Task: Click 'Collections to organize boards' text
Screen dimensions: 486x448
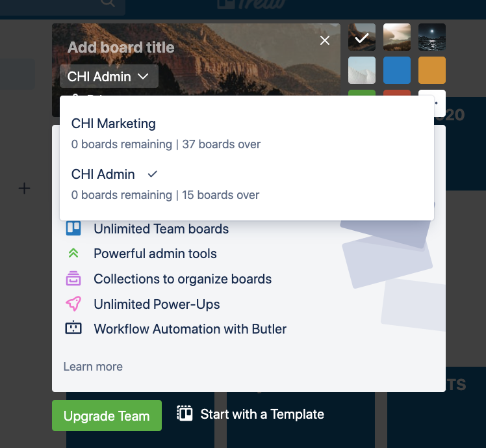Action: click(x=183, y=279)
